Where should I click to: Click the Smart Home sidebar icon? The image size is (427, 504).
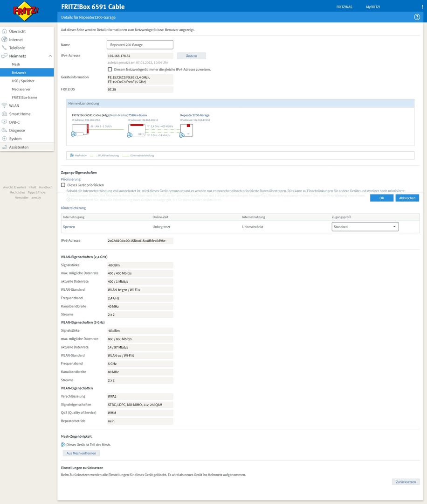[x=5, y=114]
